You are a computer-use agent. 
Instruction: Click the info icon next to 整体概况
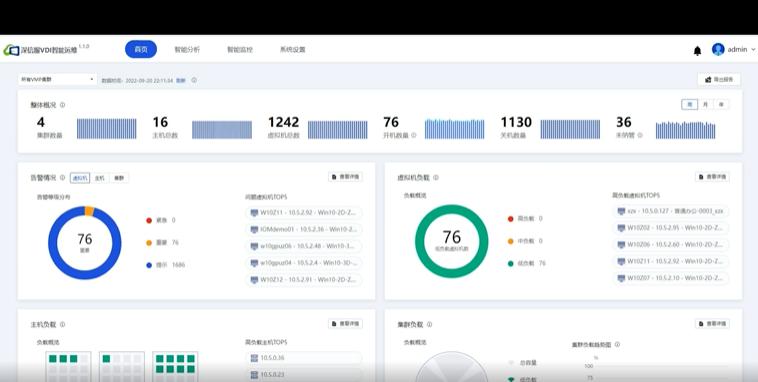point(62,105)
